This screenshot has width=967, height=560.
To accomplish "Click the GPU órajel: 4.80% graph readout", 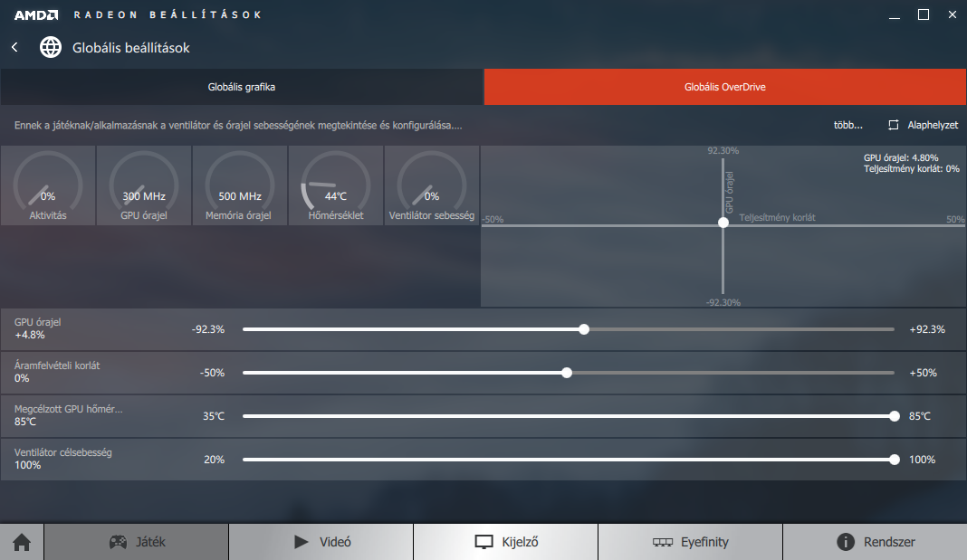I will [x=901, y=158].
